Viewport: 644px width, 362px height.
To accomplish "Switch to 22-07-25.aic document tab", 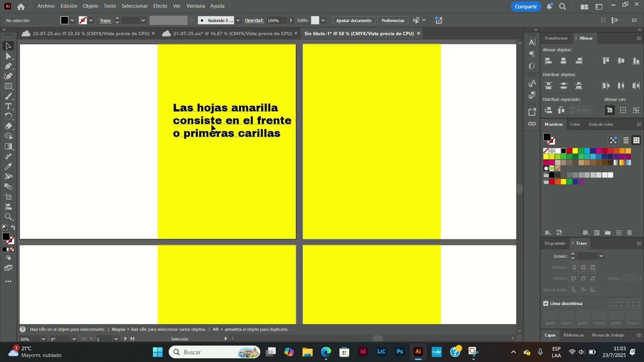I will [91, 34].
